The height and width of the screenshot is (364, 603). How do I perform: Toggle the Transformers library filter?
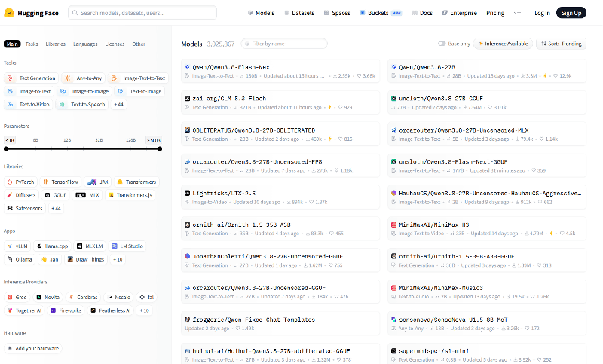136,182
